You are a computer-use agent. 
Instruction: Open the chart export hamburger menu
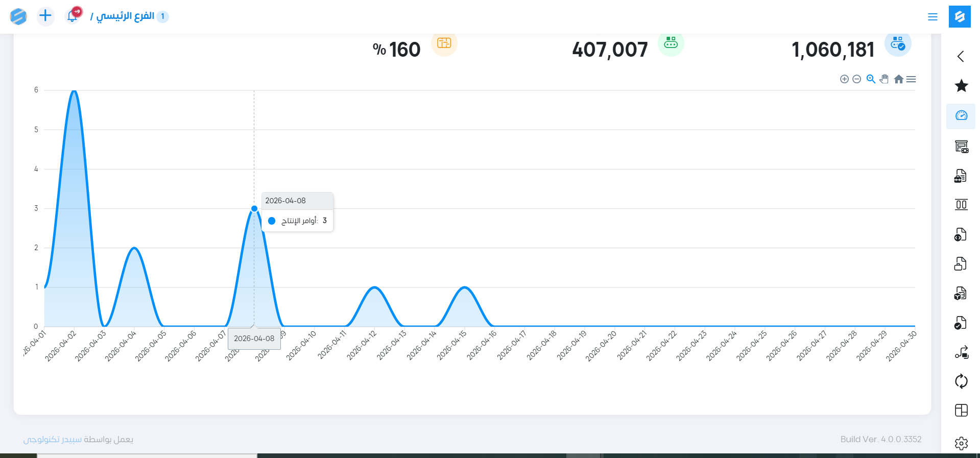pos(911,79)
